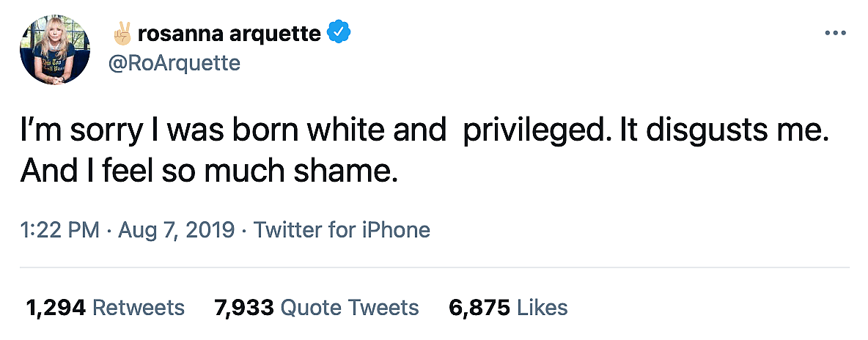Click the 6,875 likes count number
Screen dimensions: 868x340
pos(479,307)
